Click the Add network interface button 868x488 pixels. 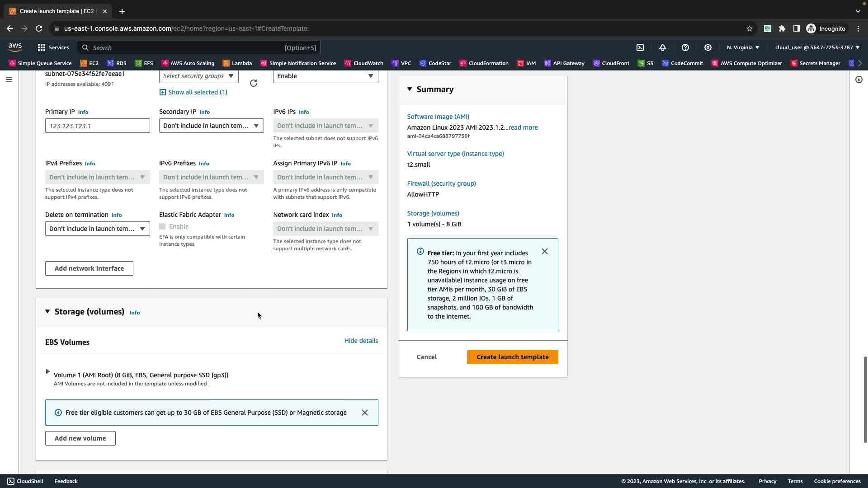point(89,268)
